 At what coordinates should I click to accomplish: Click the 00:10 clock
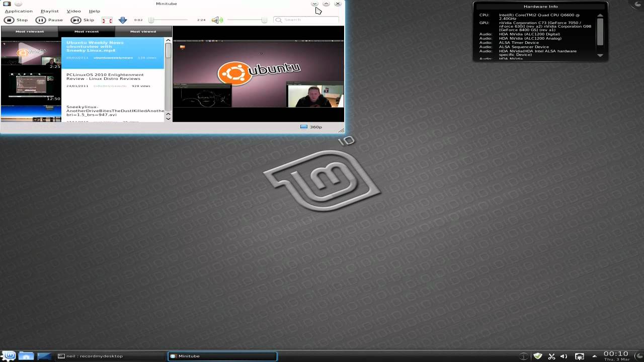click(x=616, y=354)
